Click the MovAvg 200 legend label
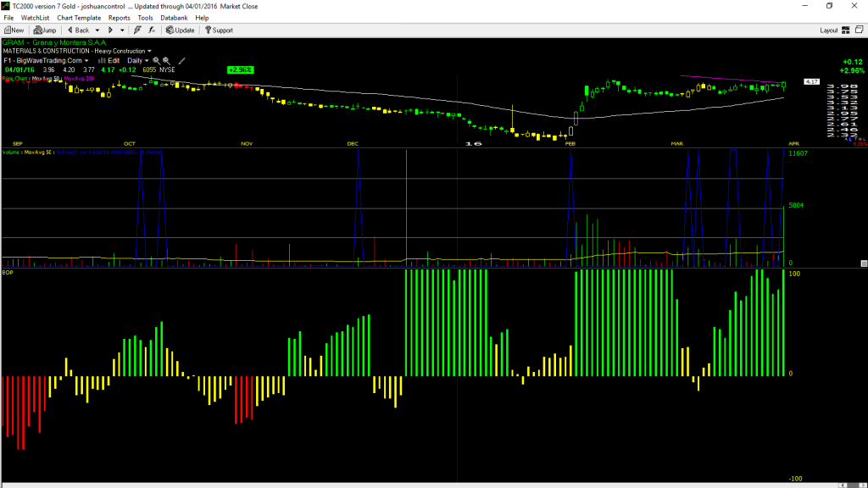The width and height of the screenshot is (868, 488). (79, 79)
